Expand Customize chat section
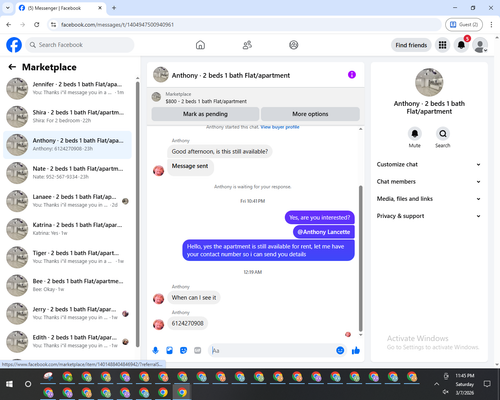Image resolution: width=500 pixels, height=400 pixels. 429,164
